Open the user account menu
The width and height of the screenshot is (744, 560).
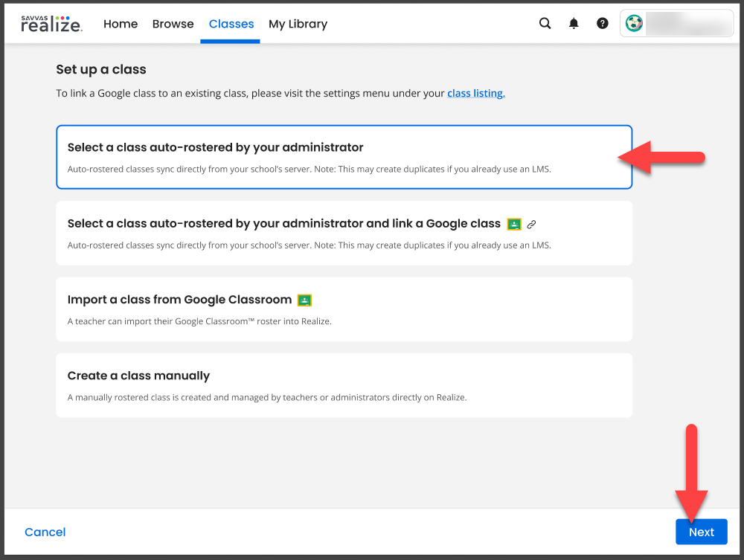676,23
